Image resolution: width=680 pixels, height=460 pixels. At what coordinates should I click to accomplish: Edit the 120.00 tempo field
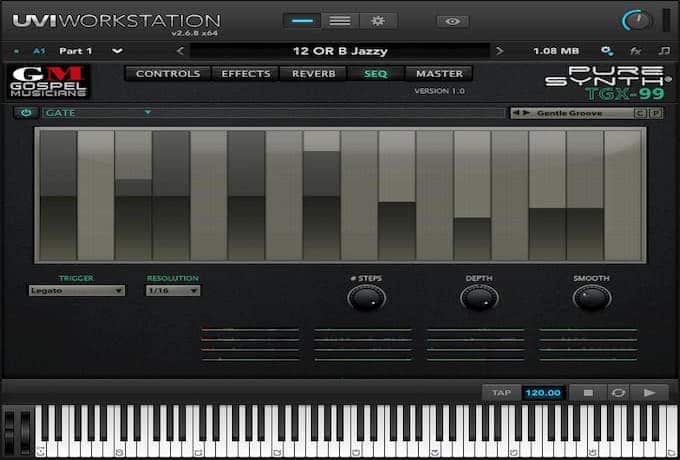(543, 393)
